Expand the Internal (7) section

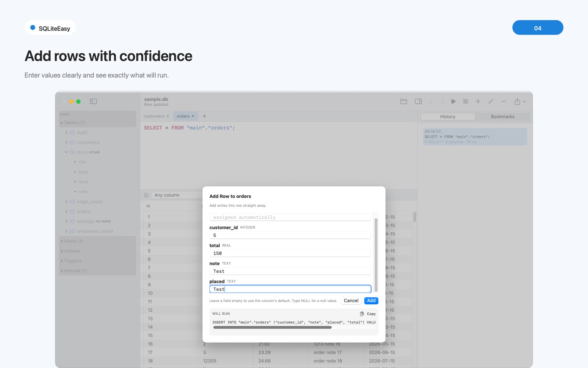click(x=61, y=271)
